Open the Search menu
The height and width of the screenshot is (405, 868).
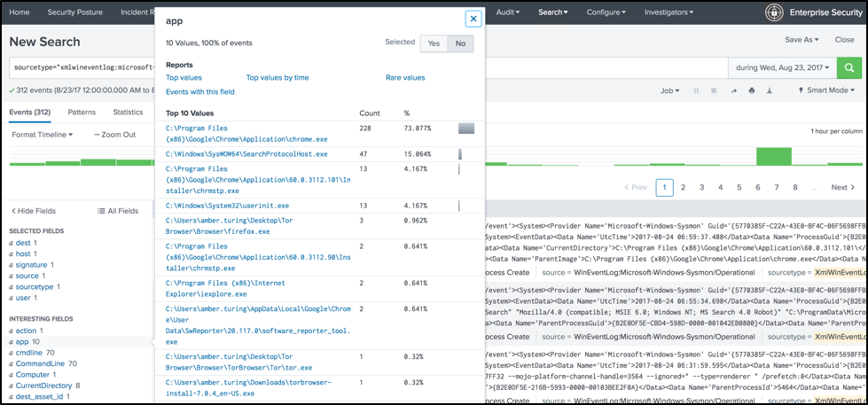[553, 12]
